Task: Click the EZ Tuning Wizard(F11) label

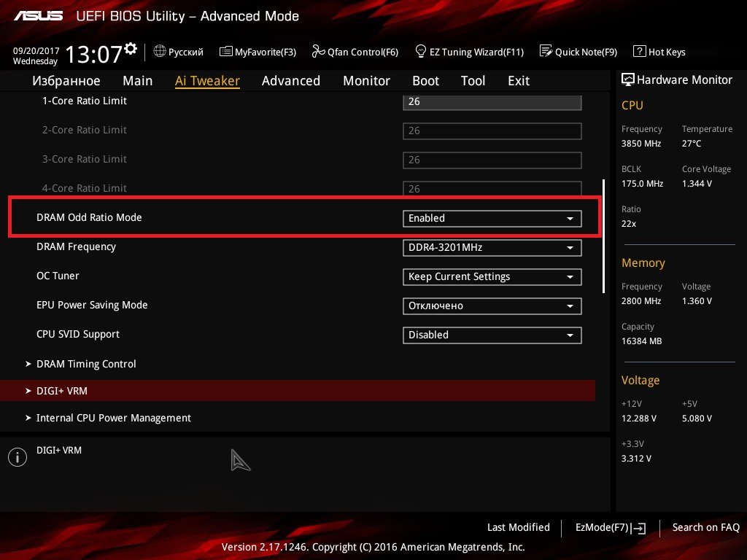Action: click(x=476, y=52)
